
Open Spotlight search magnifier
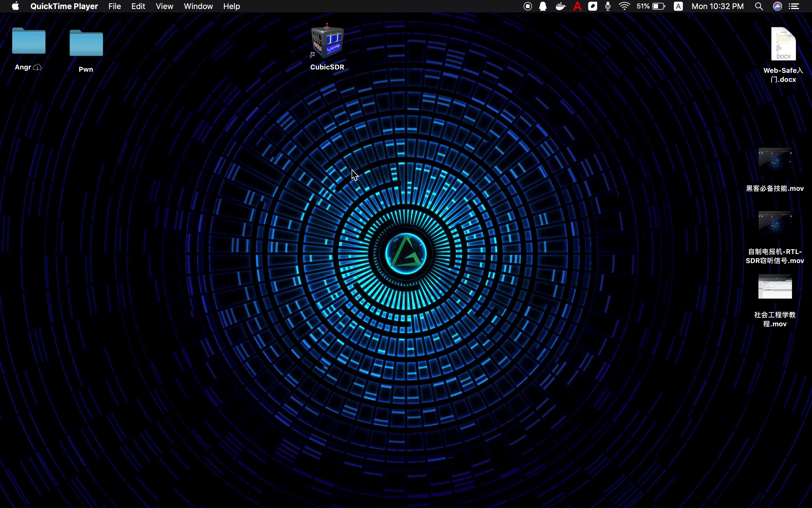tap(759, 6)
